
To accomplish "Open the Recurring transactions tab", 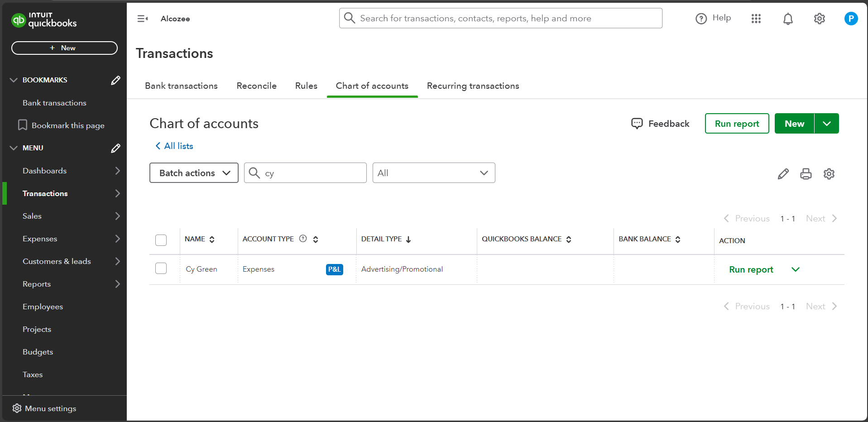I will pos(473,86).
